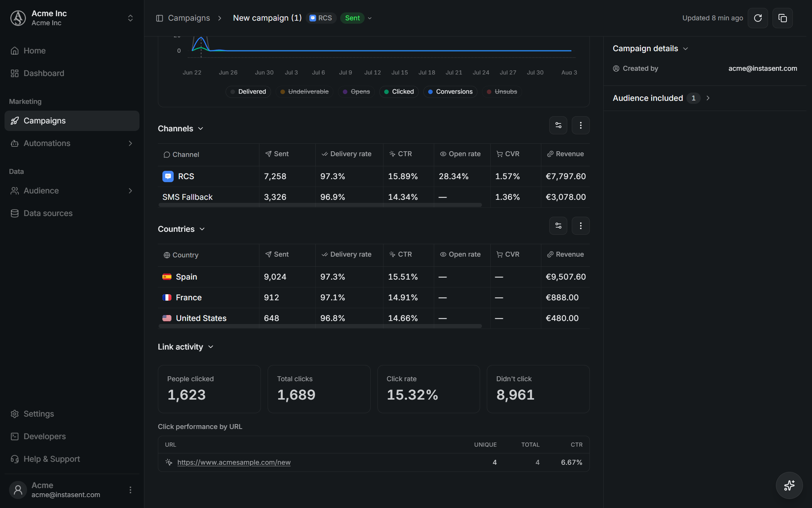Toggle the sidebar panel icon
812x508 pixels.
click(159, 18)
